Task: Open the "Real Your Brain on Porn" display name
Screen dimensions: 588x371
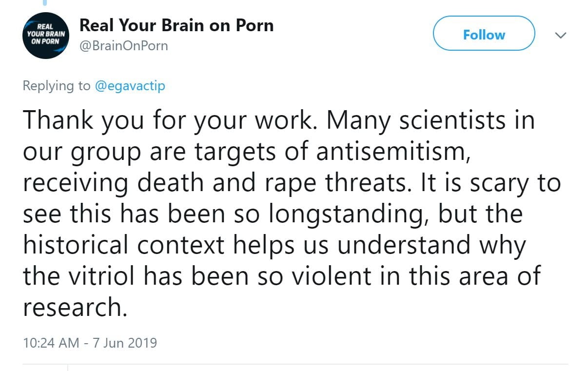Action: [176, 25]
